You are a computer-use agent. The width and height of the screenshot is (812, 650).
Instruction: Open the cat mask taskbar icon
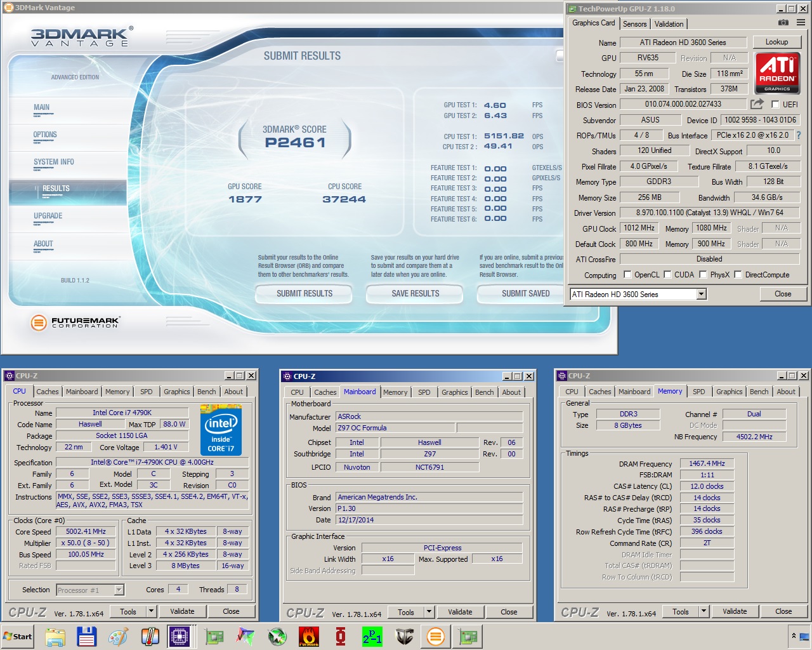pos(404,637)
